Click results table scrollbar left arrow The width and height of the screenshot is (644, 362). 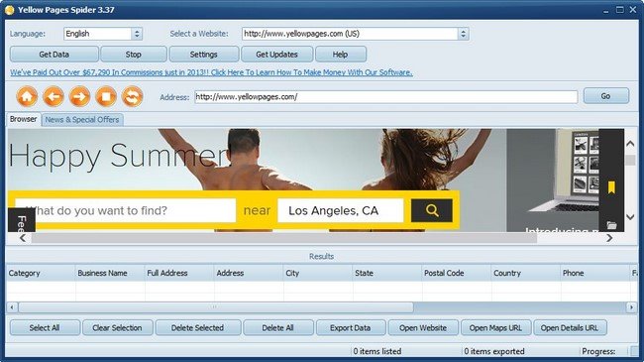[12, 306]
